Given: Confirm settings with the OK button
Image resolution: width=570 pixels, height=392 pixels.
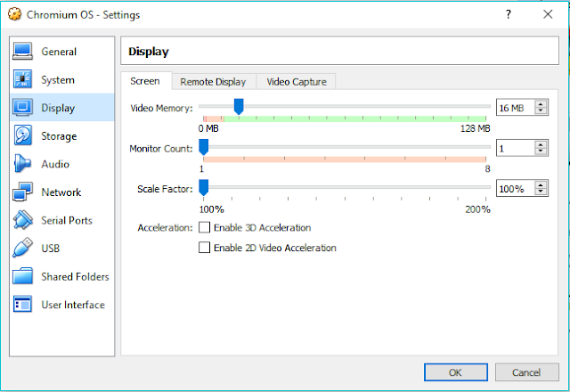Looking at the screenshot, I should click(455, 372).
